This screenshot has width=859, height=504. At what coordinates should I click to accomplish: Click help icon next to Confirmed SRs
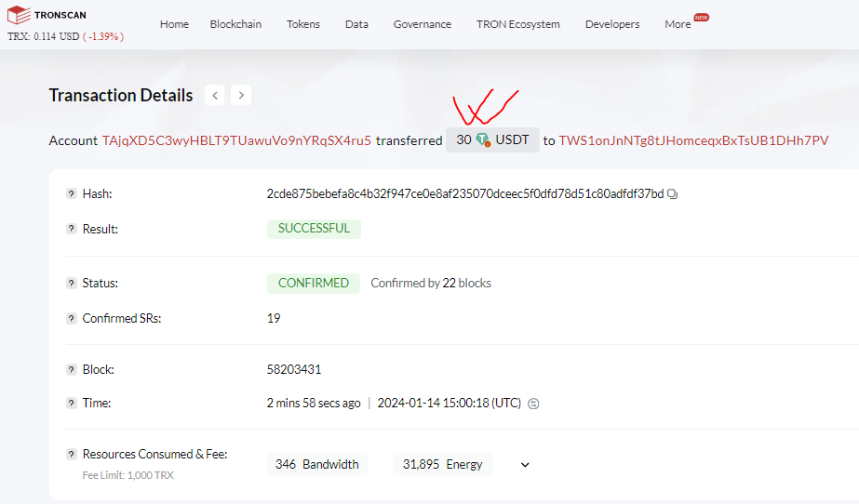(x=72, y=319)
